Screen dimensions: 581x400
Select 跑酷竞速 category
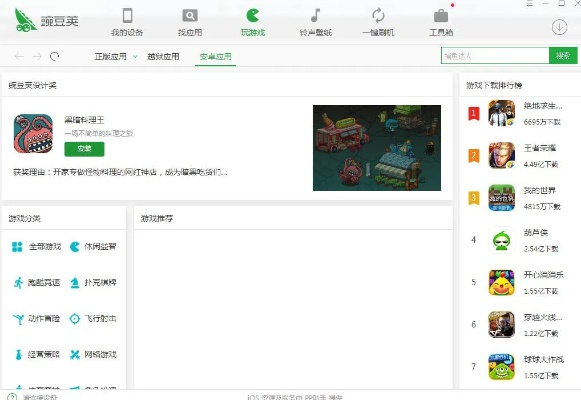[x=36, y=283]
